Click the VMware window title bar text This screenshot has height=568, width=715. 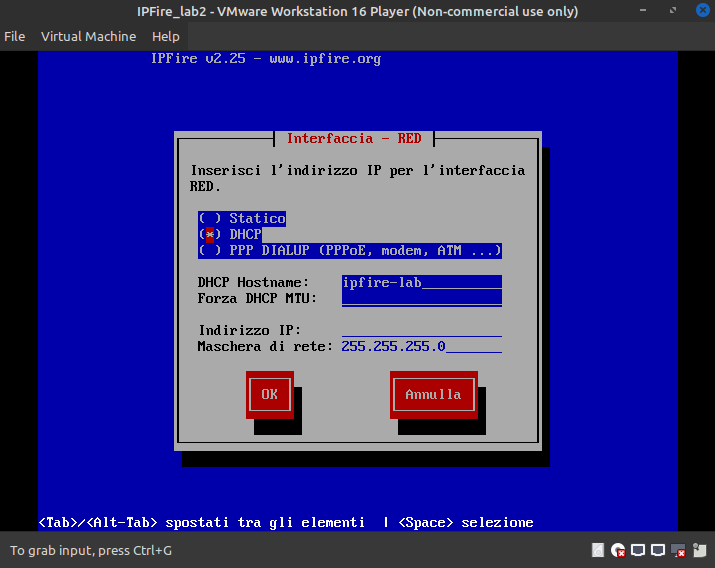click(x=358, y=11)
